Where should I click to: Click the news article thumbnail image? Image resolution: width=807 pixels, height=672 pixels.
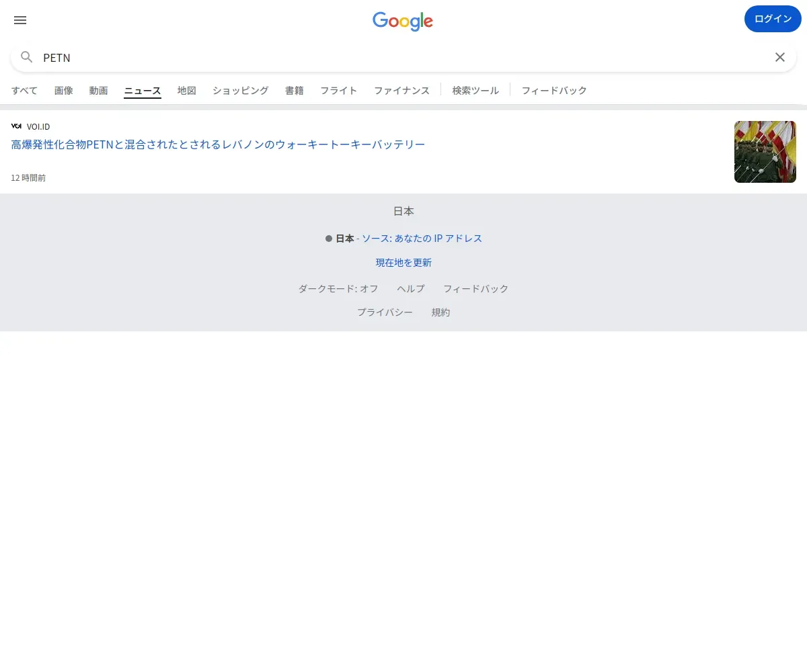765,152
